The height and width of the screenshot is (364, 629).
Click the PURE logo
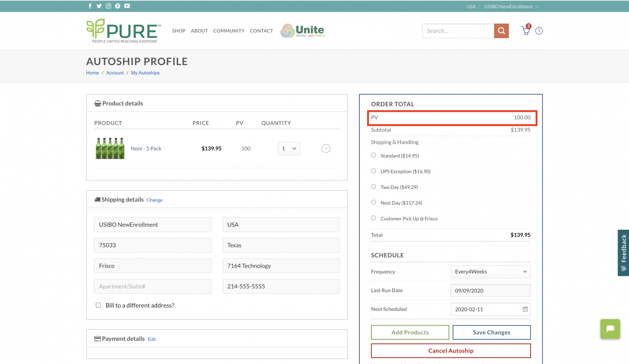(x=123, y=31)
